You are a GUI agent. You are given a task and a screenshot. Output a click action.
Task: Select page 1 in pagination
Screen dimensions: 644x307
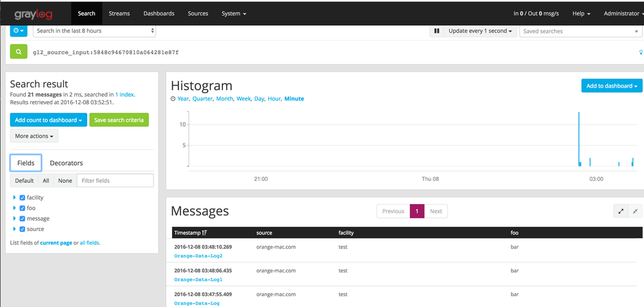coord(417,211)
